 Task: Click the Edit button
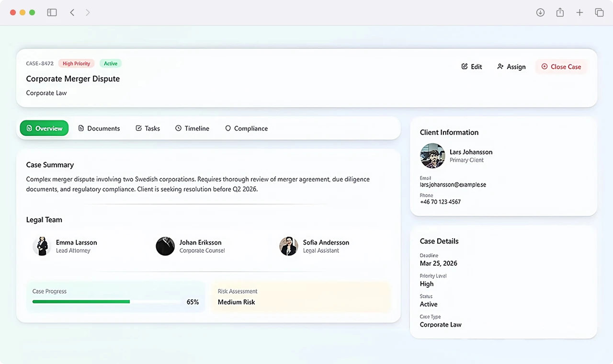pos(472,67)
